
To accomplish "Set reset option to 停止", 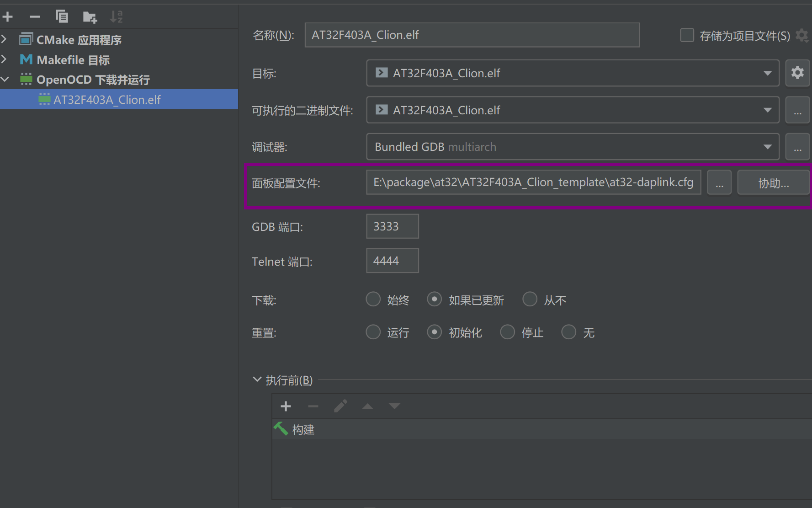I will [507, 332].
